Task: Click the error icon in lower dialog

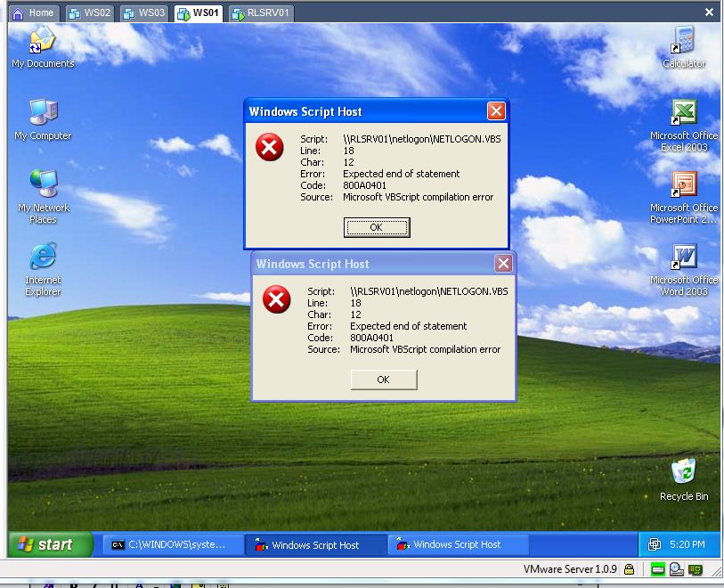Action: point(277,299)
